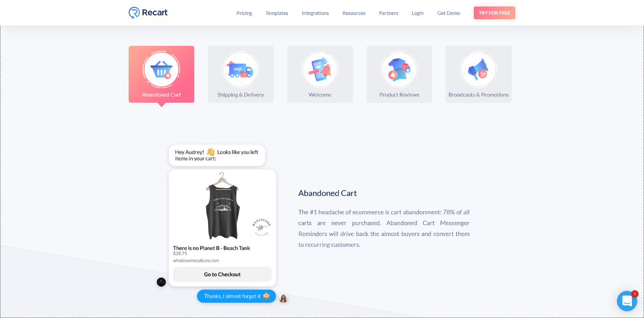Image resolution: width=644 pixels, height=318 pixels.
Task: Select the Broadcasts & Promotions megaphone icon
Action: (478, 70)
